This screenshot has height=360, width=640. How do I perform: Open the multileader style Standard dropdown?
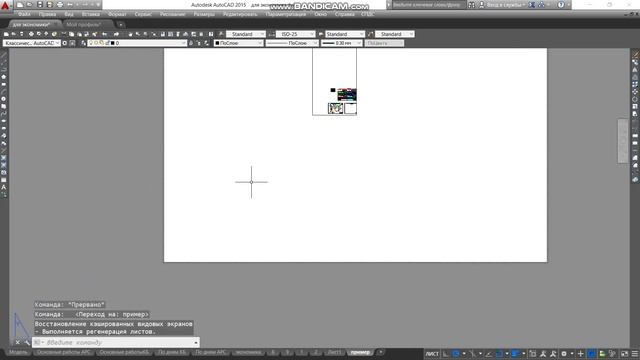(395, 34)
